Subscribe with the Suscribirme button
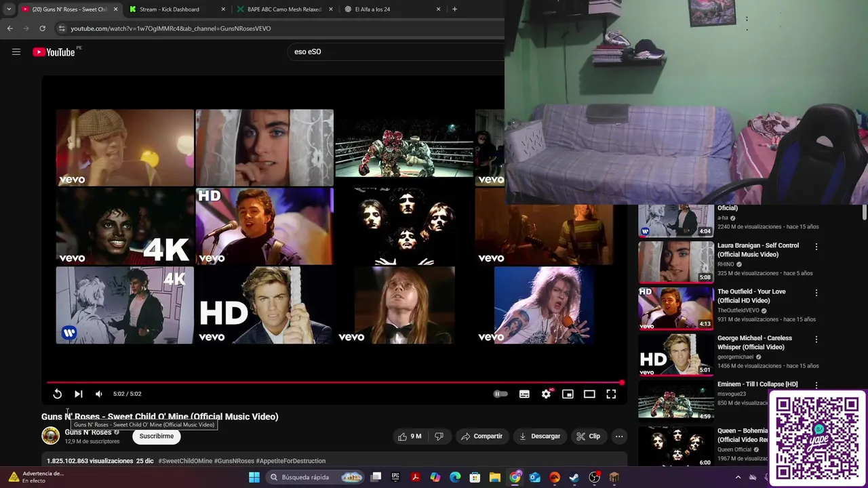This screenshot has width=868, height=488. coord(157,436)
